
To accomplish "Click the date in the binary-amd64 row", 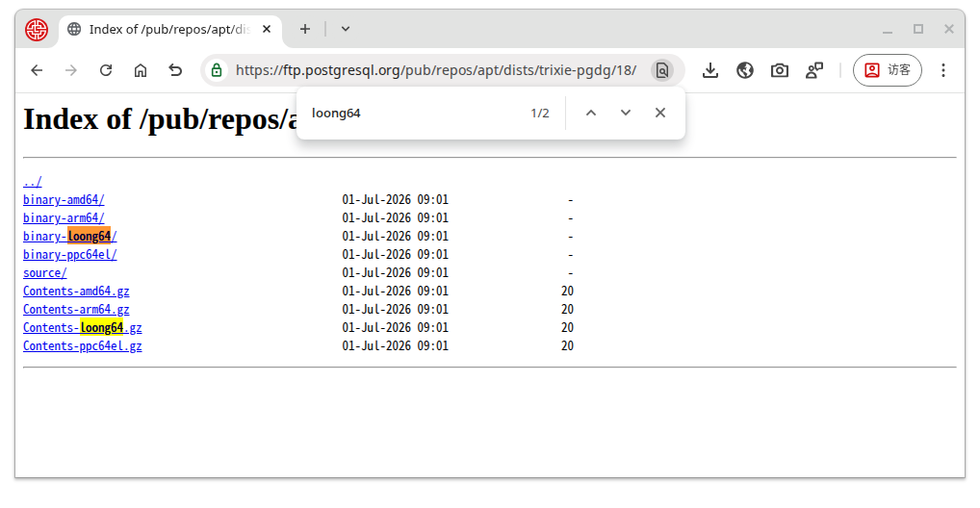I will tap(395, 200).
